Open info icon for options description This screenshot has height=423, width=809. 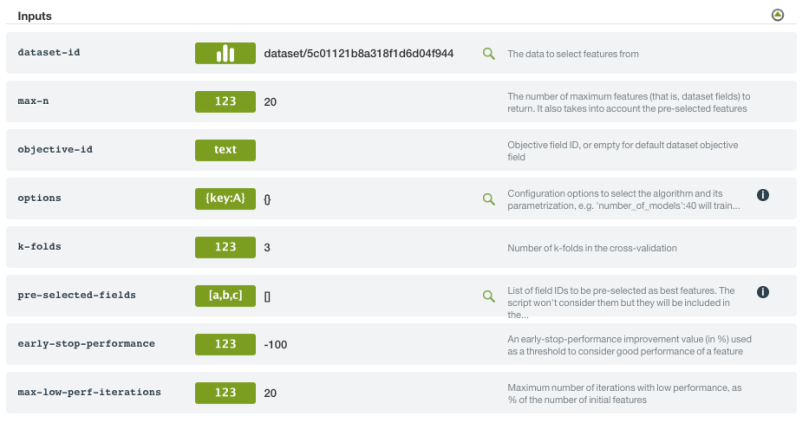tap(762, 195)
